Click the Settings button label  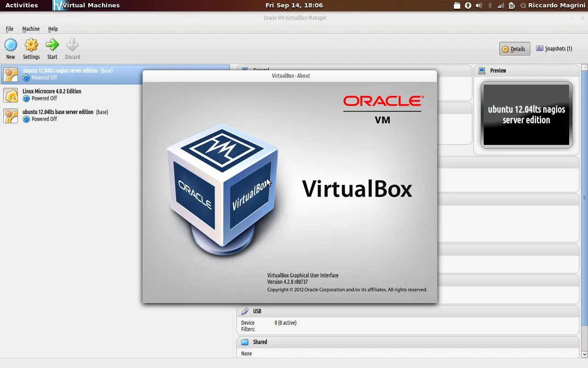click(31, 57)
